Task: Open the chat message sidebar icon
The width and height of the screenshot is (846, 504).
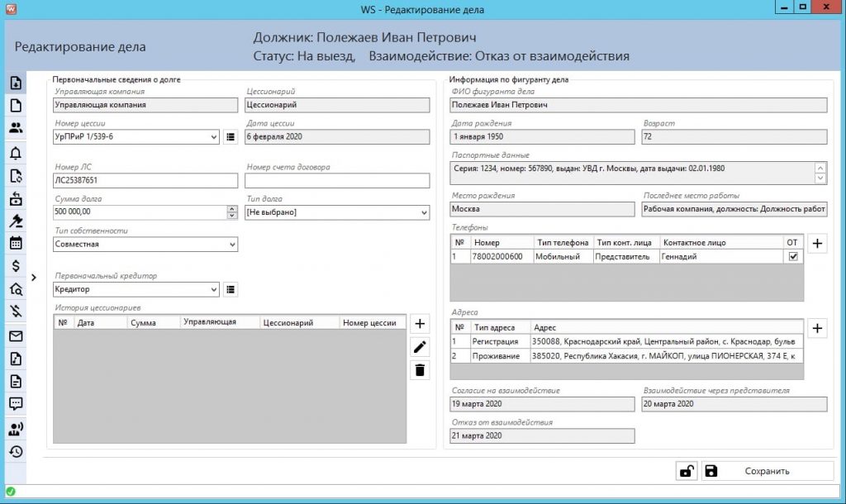Action: click(16, 404)
